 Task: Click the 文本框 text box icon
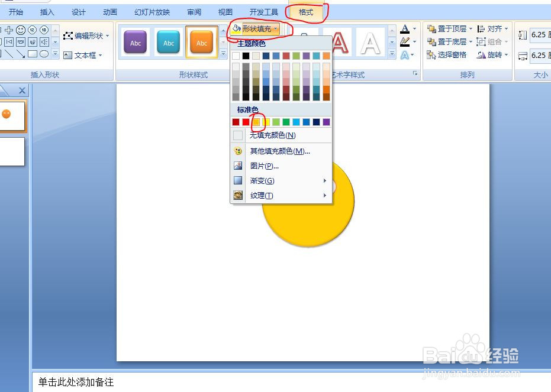pos(68,55)
